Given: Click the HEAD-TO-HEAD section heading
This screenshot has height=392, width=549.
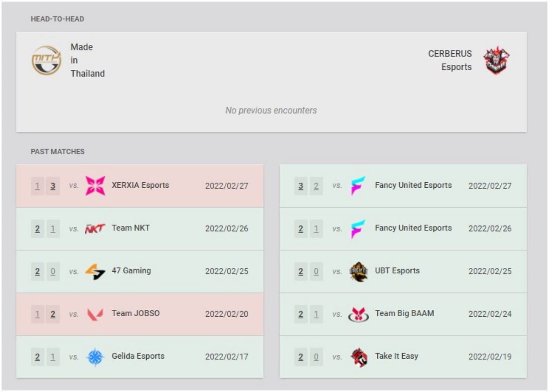Looking at the screenshot, I should click(57, 19).
